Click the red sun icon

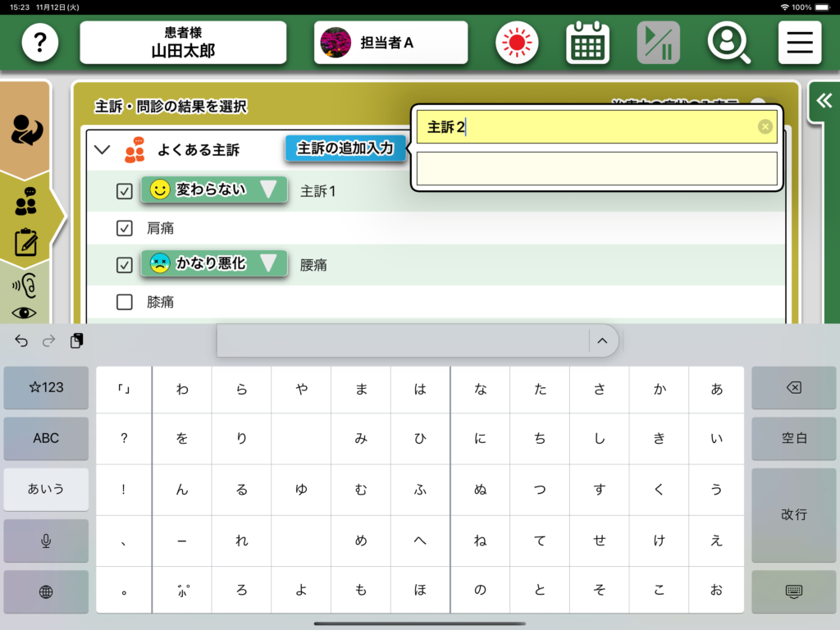(517, 43)
